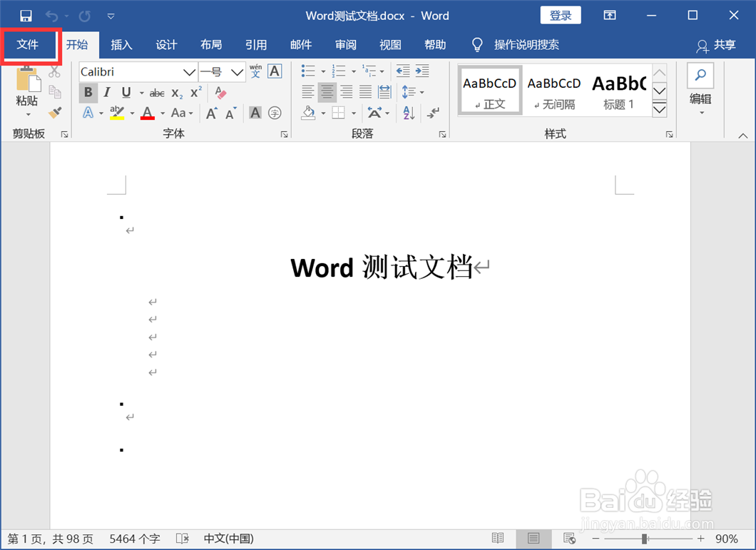Open the Tell Me lightbulb search icon

tap(476, 44)
